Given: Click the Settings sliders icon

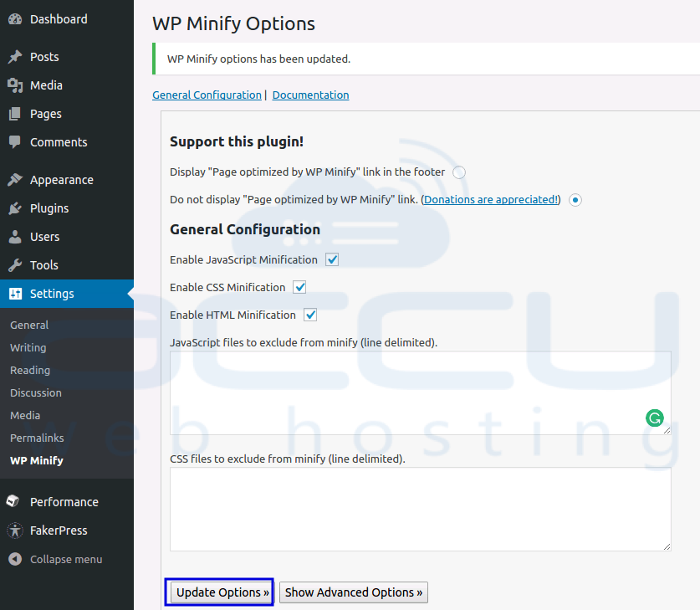Looking at the screenshot, I should (15, 294).
